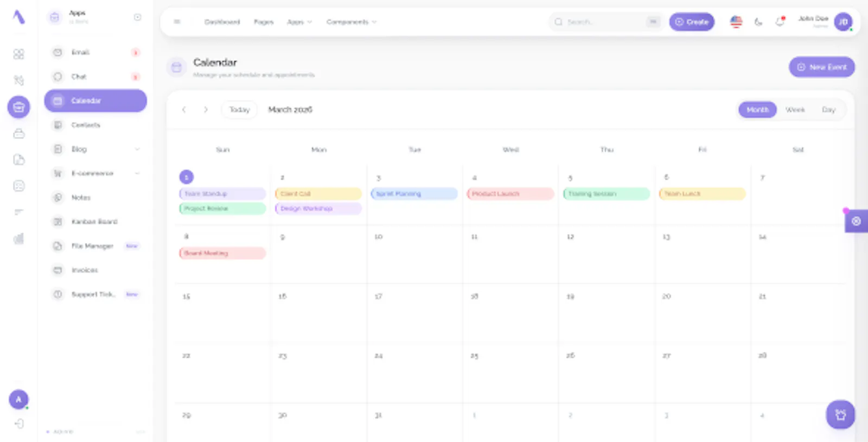Click the pin icon next to Apps header
This screenshot has width=868, height=442.
pyautogui.click(x=138, y=17)
